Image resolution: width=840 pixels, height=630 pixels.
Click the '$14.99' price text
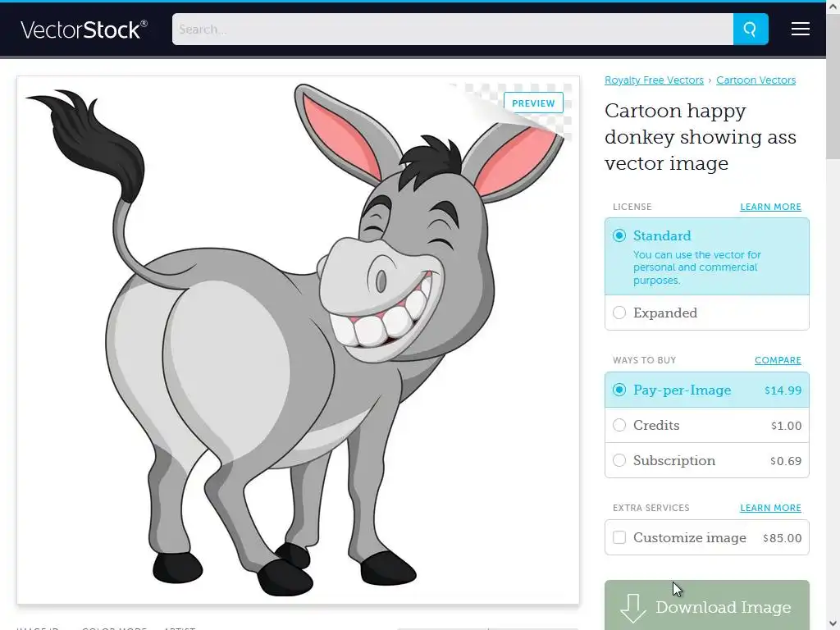point(783,390)
